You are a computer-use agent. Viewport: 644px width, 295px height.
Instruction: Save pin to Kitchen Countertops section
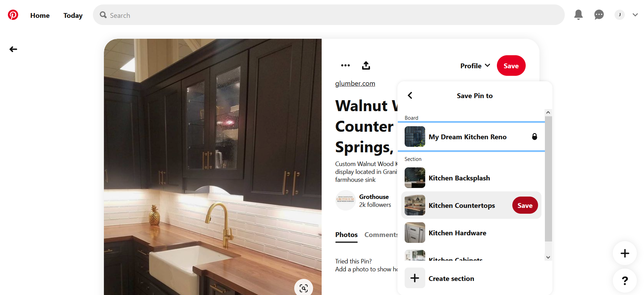tap(525, 205)
